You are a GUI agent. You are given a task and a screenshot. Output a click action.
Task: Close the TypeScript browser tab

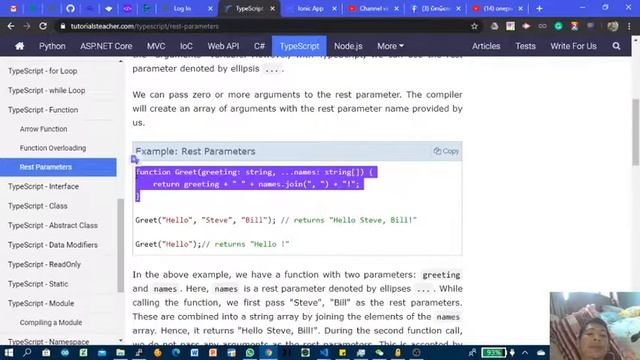(x=273, y=8)
